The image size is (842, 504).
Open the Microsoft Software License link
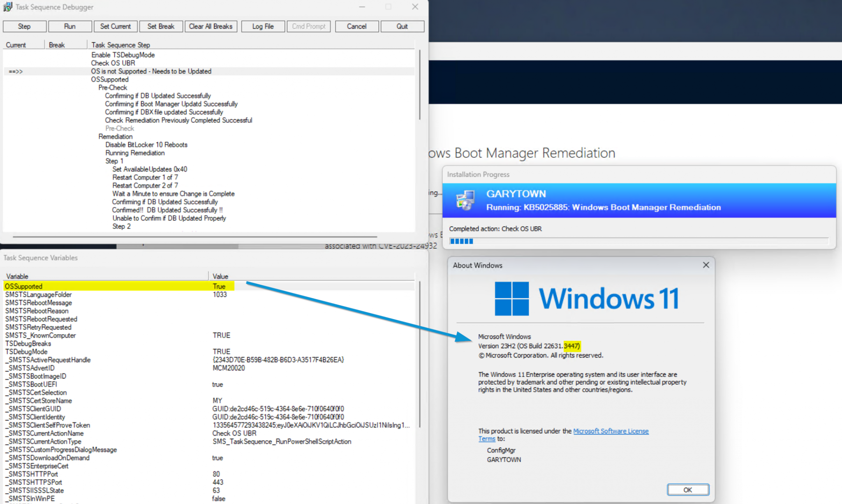pos(611,431)
